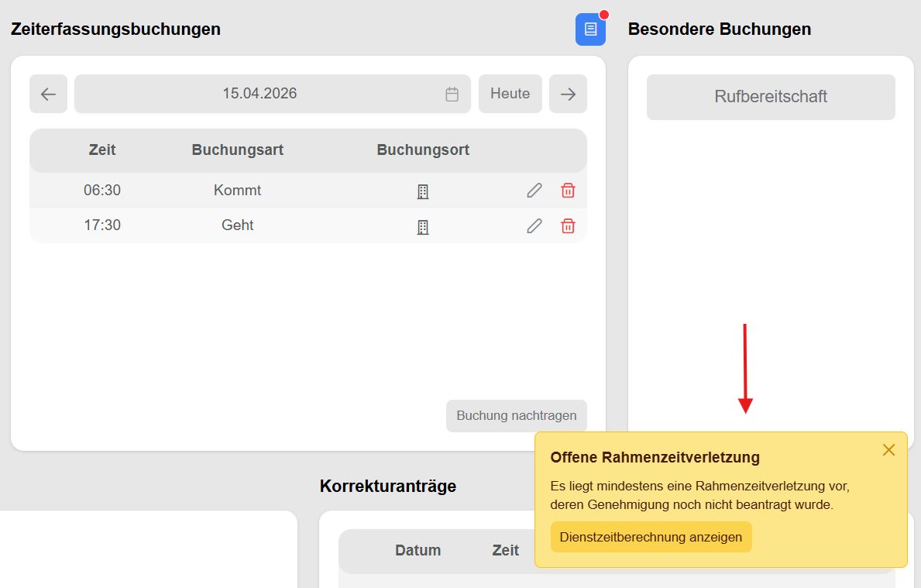921x588 pixels.
Task: Jump to today with Heute button
Action: [x=510, y=94]
